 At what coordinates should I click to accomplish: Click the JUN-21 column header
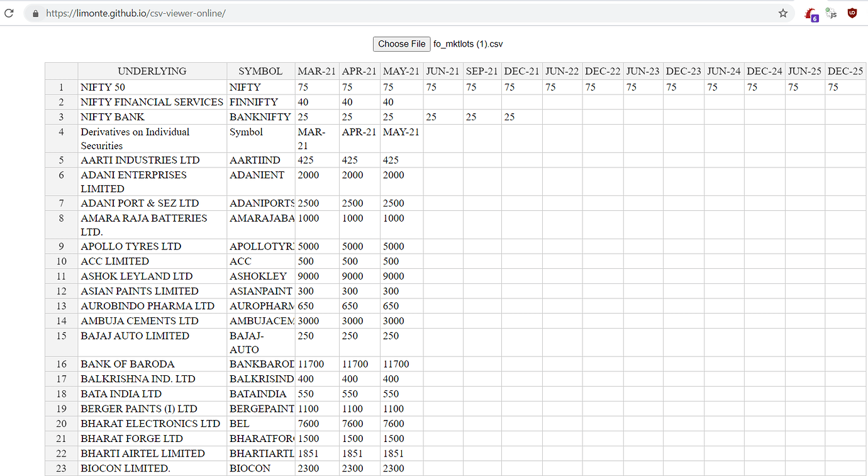[x=443, y=71]
